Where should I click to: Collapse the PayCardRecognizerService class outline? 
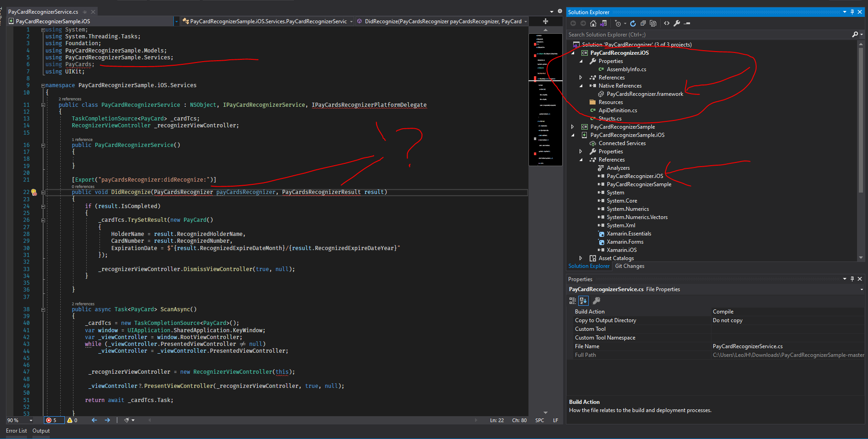point(43,105)
